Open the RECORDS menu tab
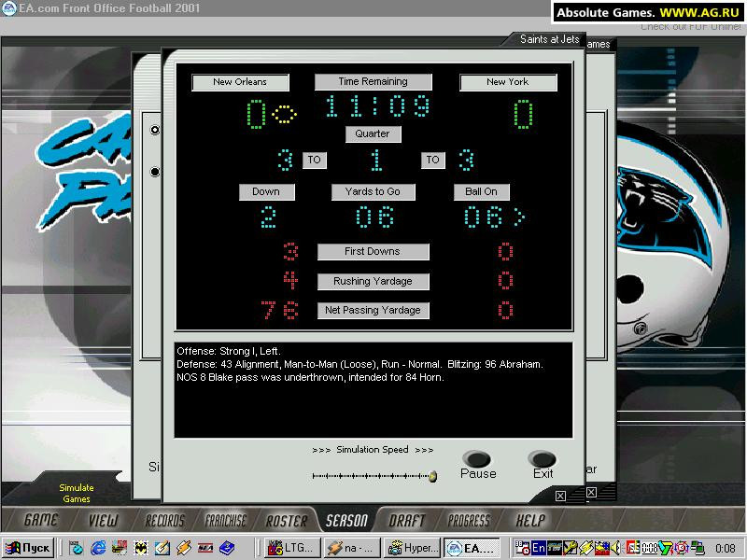The width and height of the screenshot is (747, 560). [164, 520]
